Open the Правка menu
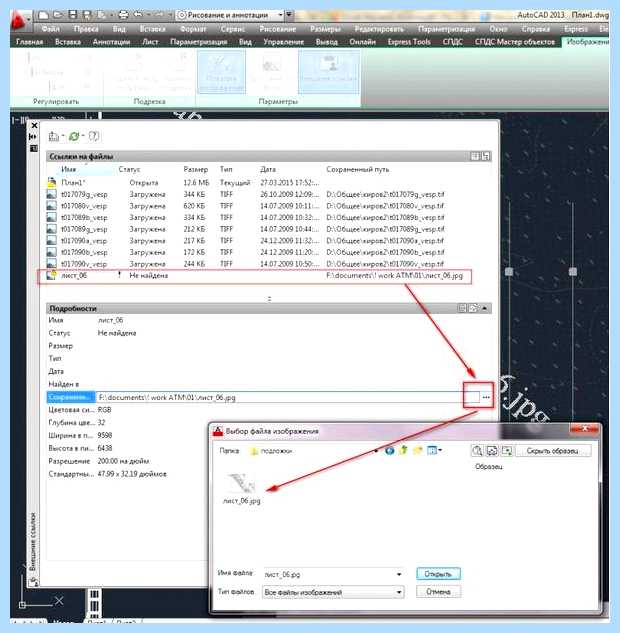Screen dimensions: 620x633 [86, 29]
